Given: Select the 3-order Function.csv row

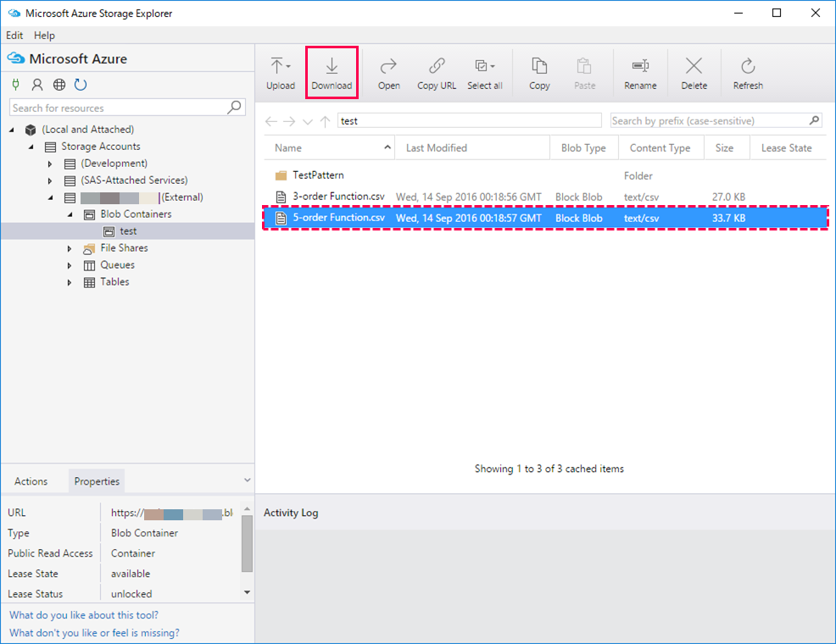Looking at the screenshot, I should [545, 197].
